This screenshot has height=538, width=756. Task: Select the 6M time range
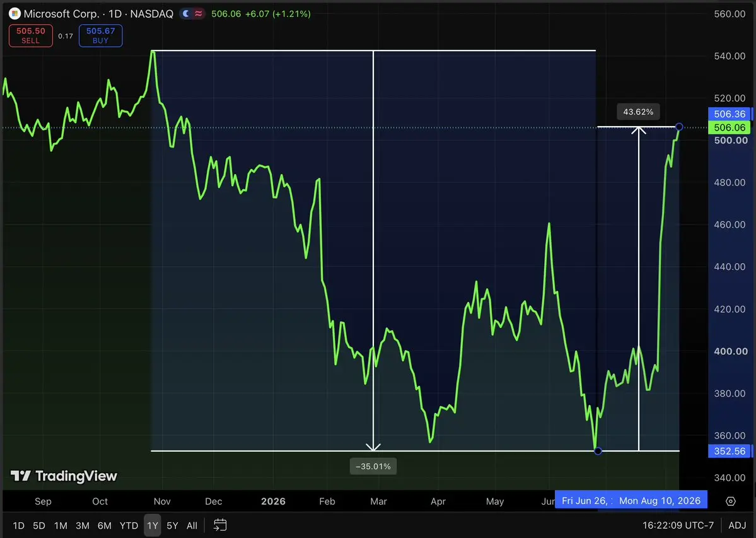[105, 525]
